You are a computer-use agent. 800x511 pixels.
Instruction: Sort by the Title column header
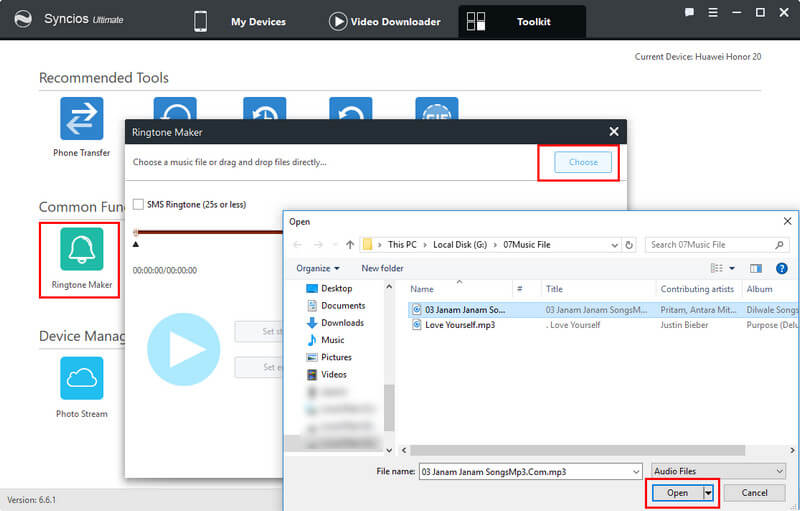click(554, 289)
